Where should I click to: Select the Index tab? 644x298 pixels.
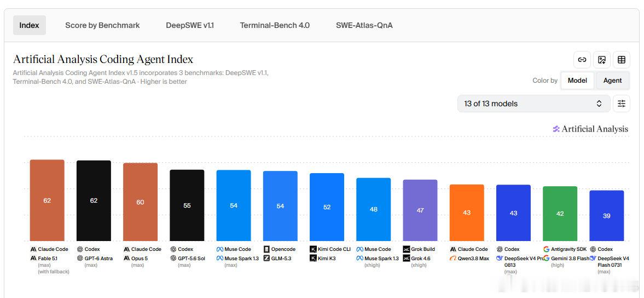click(29, 26)
